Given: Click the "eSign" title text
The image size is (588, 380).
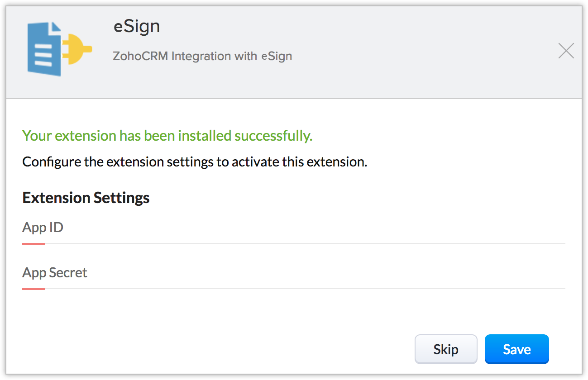Looking at the screenshot, I should coord(136,27).
